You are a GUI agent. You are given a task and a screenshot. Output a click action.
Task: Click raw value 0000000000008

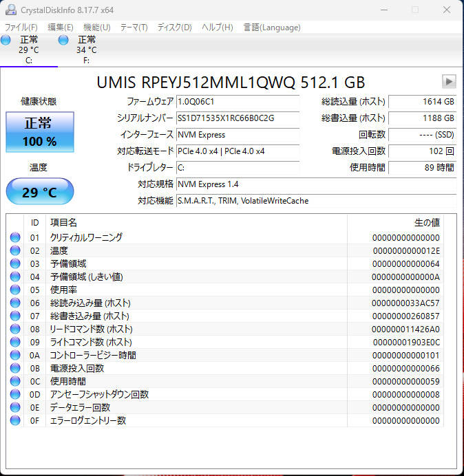click(x=406, y=394)
